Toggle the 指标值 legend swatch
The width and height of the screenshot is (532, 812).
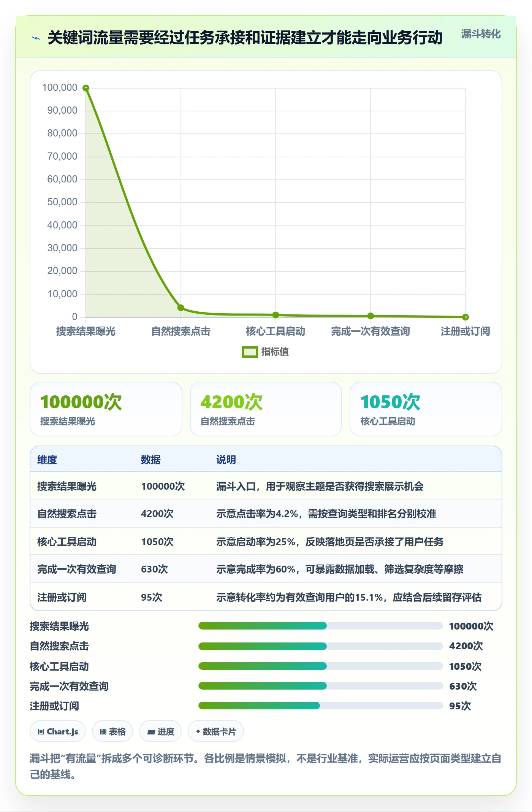tap(250, 352)
